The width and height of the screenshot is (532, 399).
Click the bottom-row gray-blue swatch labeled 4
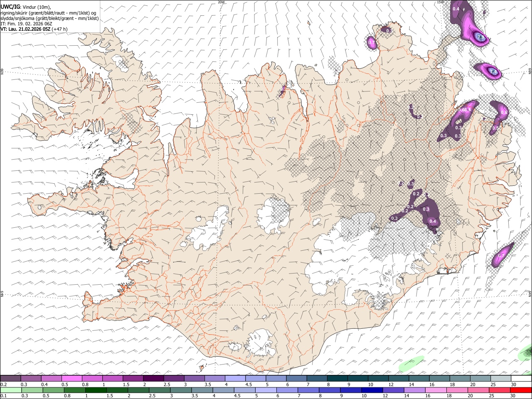[x=223, y=390]
